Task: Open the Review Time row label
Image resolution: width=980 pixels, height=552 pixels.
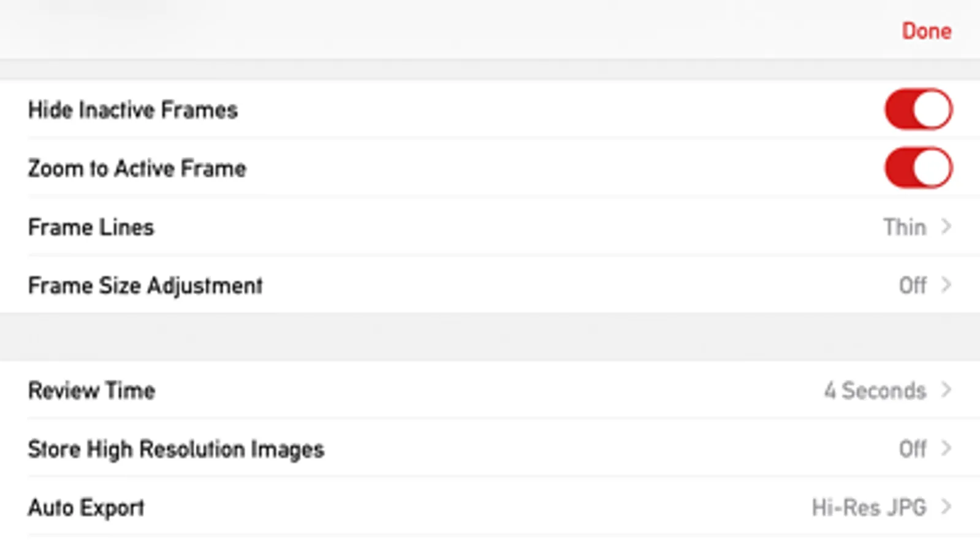Action: tap(92, 391)
